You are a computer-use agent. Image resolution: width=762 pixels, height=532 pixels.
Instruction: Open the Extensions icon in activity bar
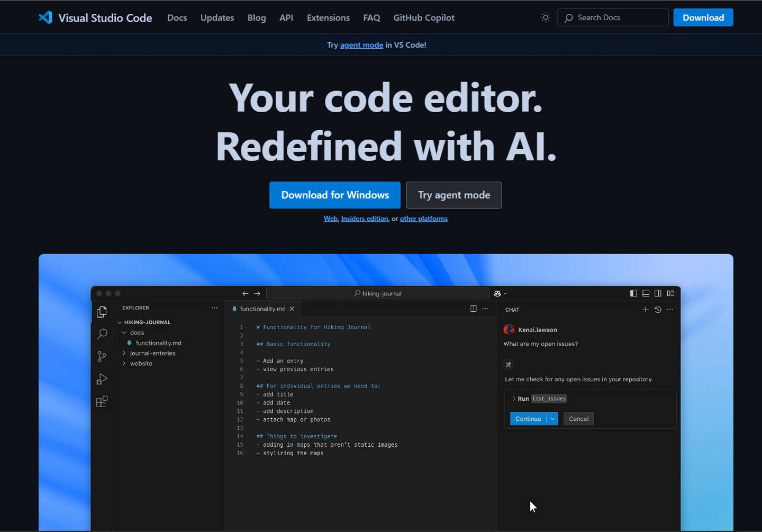(x=102, y=402)
